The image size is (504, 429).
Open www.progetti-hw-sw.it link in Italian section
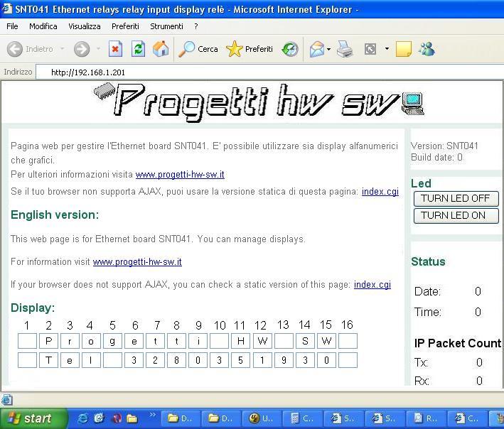pyautogui.click(x=180, y=175)
